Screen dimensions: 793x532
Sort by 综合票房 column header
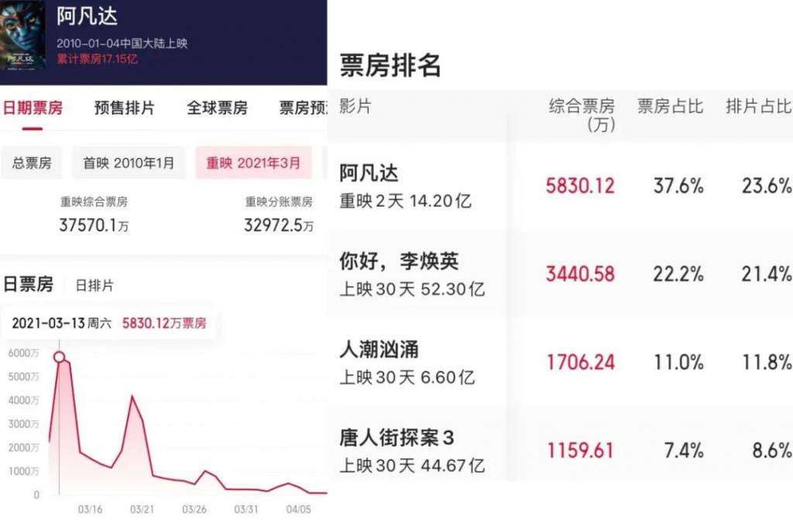coord(582,114)
